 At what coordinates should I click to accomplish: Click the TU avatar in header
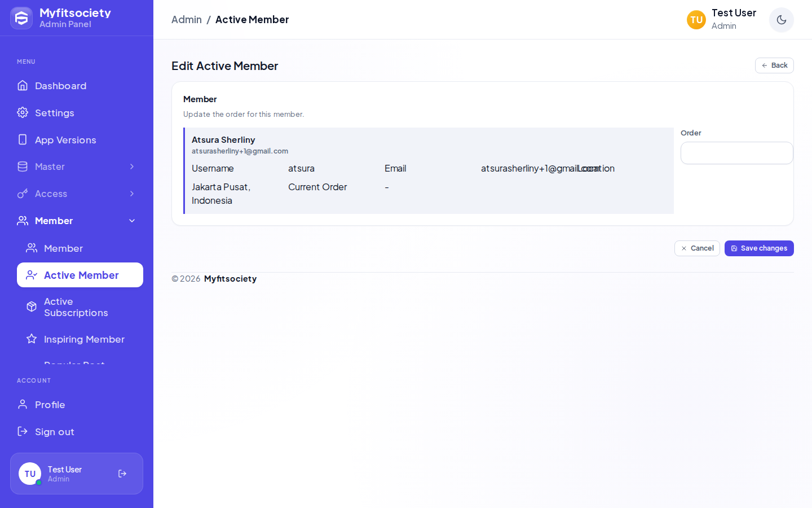[x=696, y=20]
